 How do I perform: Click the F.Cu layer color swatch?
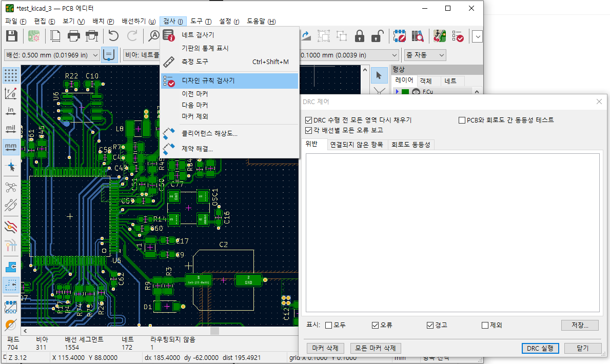(405, 92)
